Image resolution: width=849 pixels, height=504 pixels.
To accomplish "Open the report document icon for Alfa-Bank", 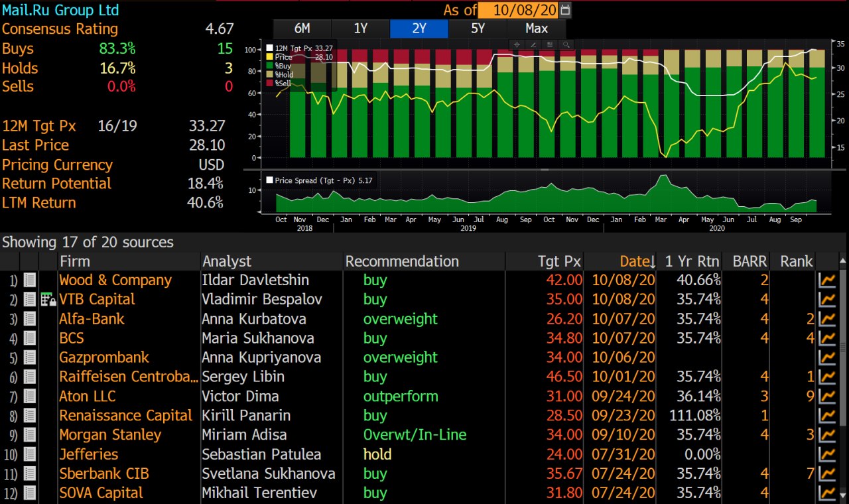I will (x=29, y=319).
